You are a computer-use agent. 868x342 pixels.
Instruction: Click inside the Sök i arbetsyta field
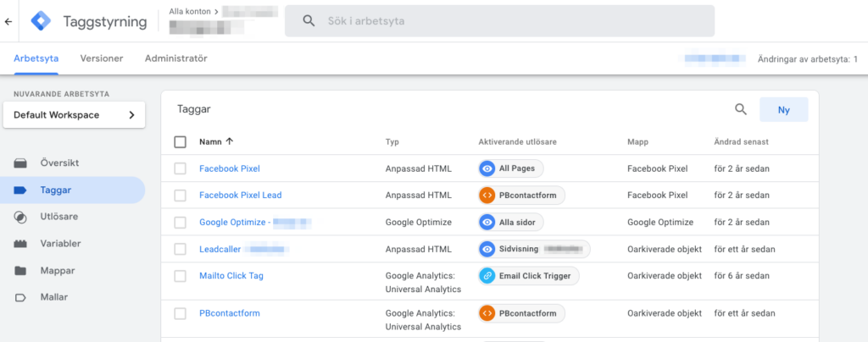[x=499, y=21]
